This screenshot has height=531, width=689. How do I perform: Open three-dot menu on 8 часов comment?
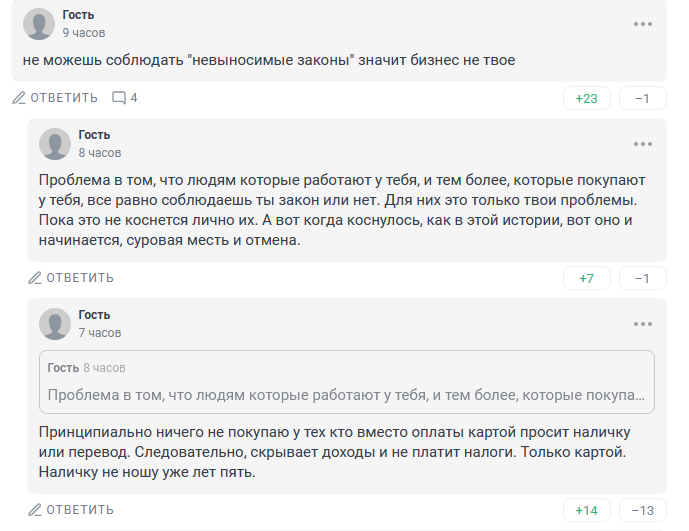tap(642, 144)
